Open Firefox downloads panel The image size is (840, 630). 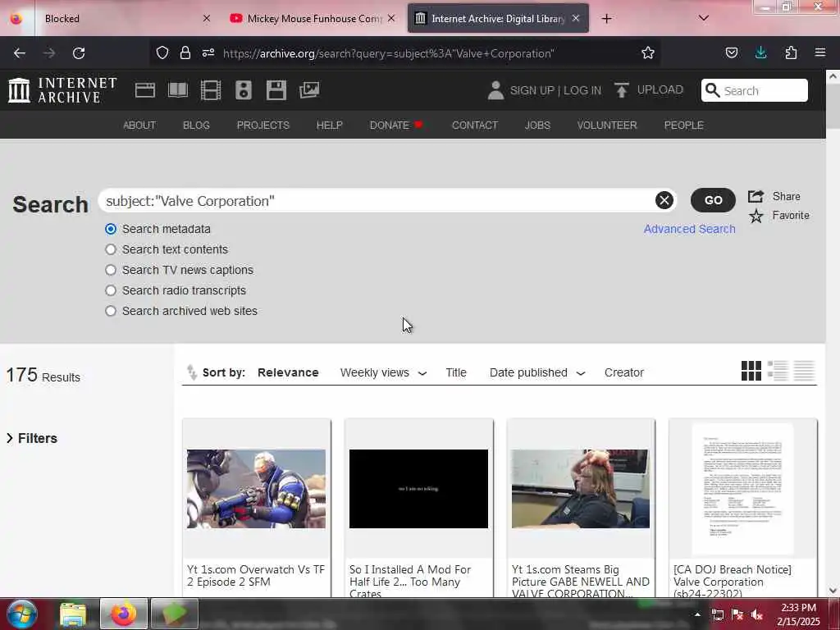(x=760, y=52)
